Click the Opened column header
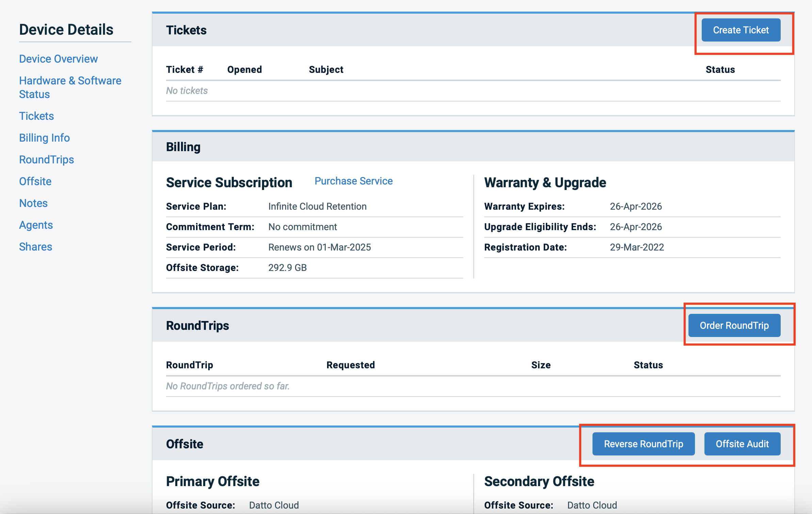This screenshot has width=812, height=514. 244,69
